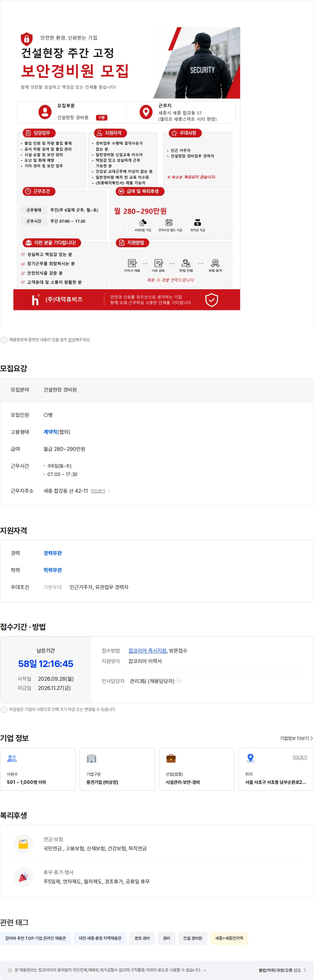The width and height of the screenshot is (314, 980).
Task: Click the 근무지 location pin icon in poster
Action: point(146,112)
